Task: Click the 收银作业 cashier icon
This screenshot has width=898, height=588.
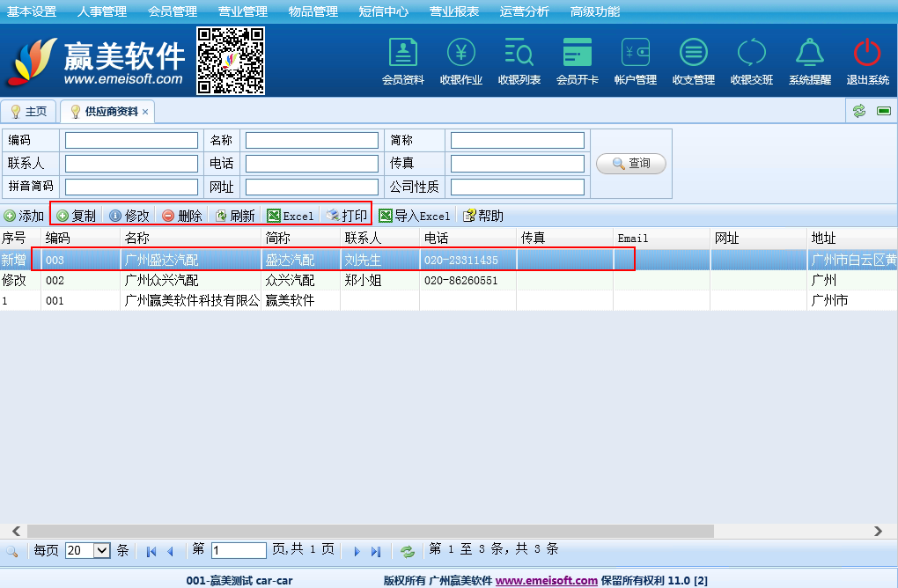Action: [460, 55]
